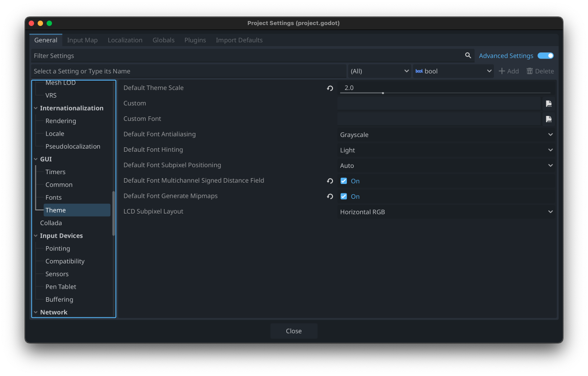This screenshot has height=376, width=588.
Task: Focus the Select a Setting name field
Action: 189,71
